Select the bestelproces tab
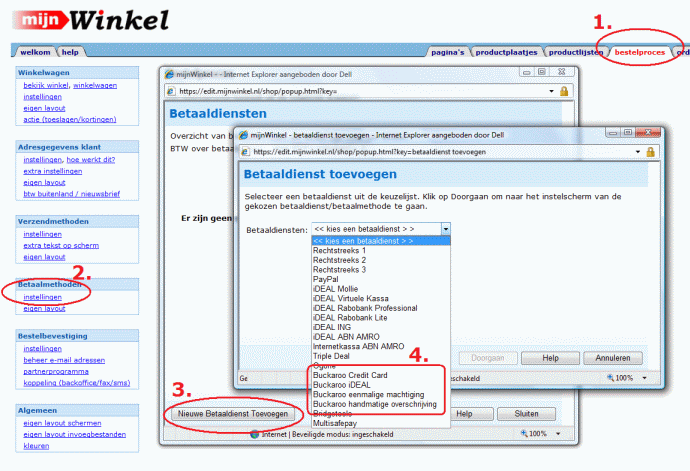The image size is (690, 471). point(640,52)
